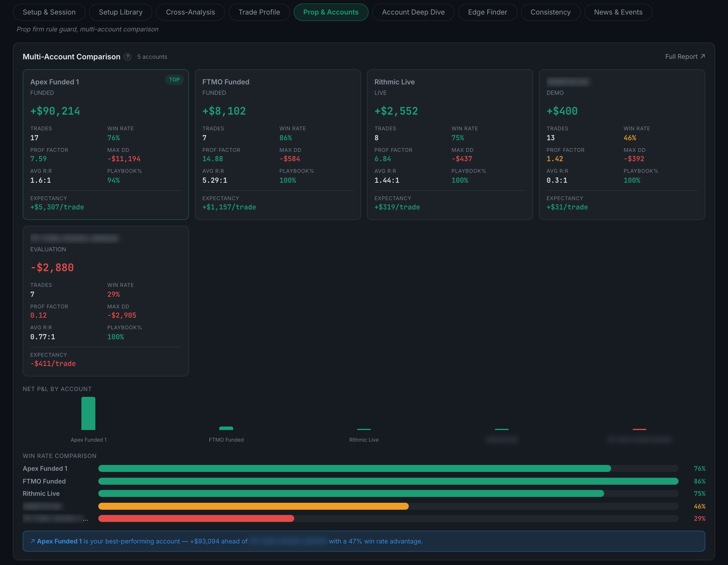Open the Account Deep Dive tab
Image resolution: width=728 pixels, height=565 pixels.
point(413,12)
